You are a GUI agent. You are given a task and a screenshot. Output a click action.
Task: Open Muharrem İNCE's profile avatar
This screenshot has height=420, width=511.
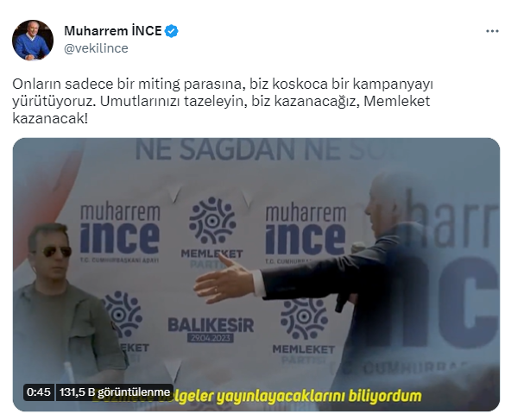pyautogui.click(x=33, y=40)
